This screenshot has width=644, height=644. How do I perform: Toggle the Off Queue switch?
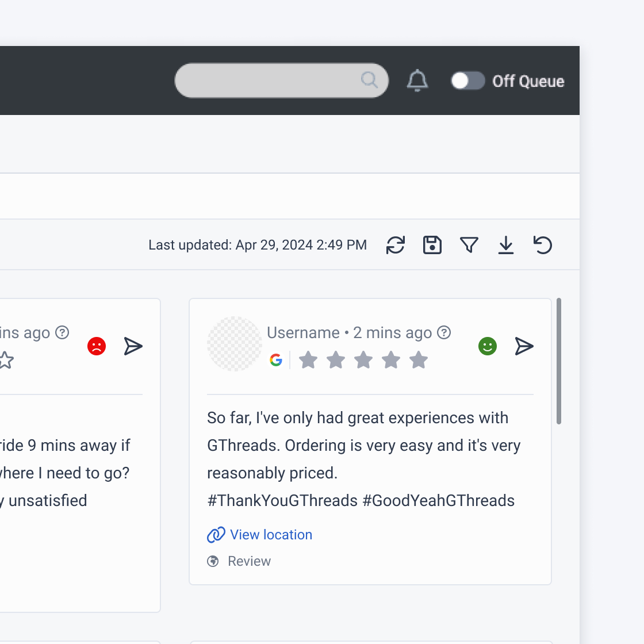[467, 81]
